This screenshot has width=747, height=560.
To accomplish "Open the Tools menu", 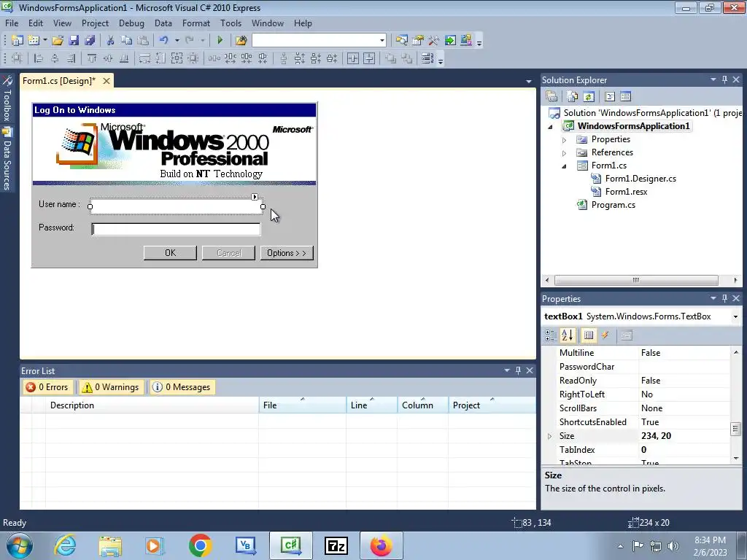I will pos(231,23).
